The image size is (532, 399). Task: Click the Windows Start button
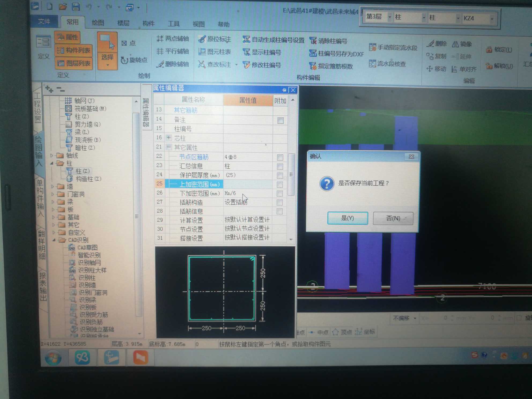53,358
